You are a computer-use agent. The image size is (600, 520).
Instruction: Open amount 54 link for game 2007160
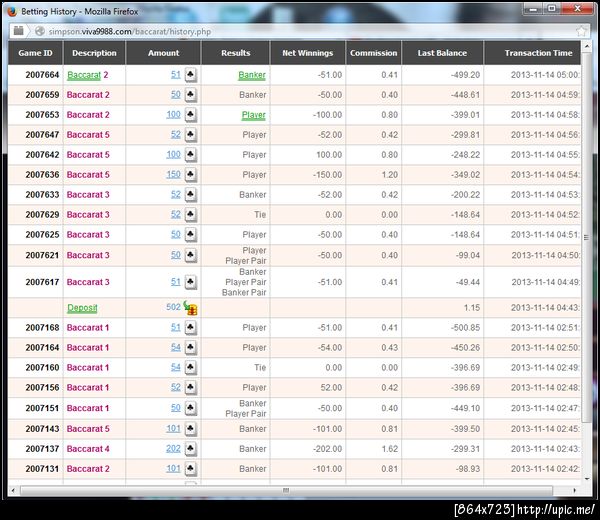coord(176,367)
